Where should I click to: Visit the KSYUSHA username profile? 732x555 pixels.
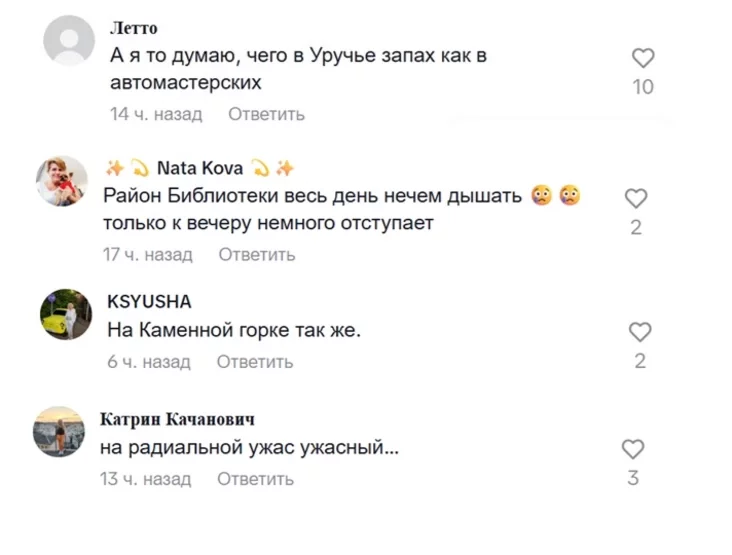click(x=149, y=302)
